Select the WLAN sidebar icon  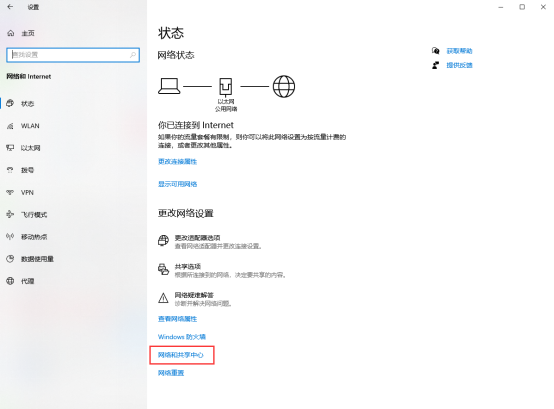[x=10, y=126]
